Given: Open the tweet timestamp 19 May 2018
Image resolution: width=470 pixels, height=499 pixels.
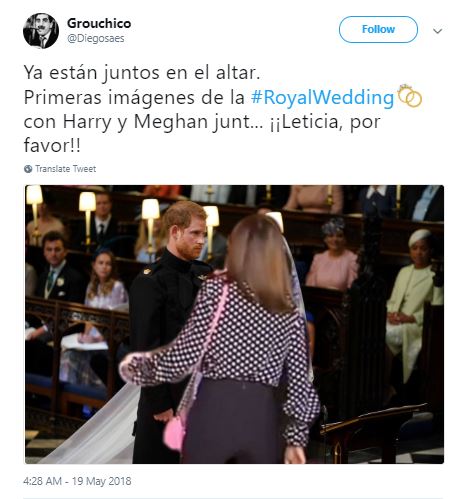Looking at the screenshot, I should [77, 481].
